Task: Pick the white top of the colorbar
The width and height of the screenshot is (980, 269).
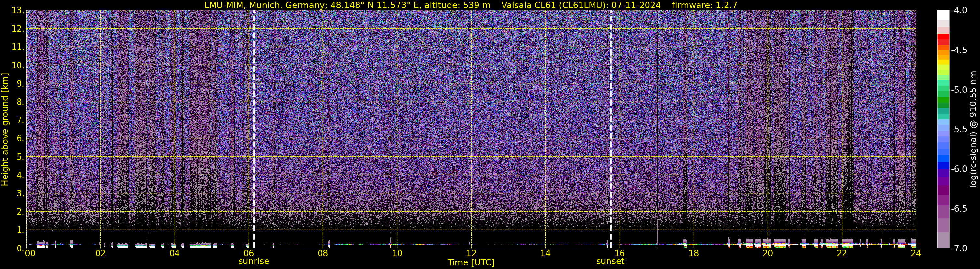Action: pos(943,14)
